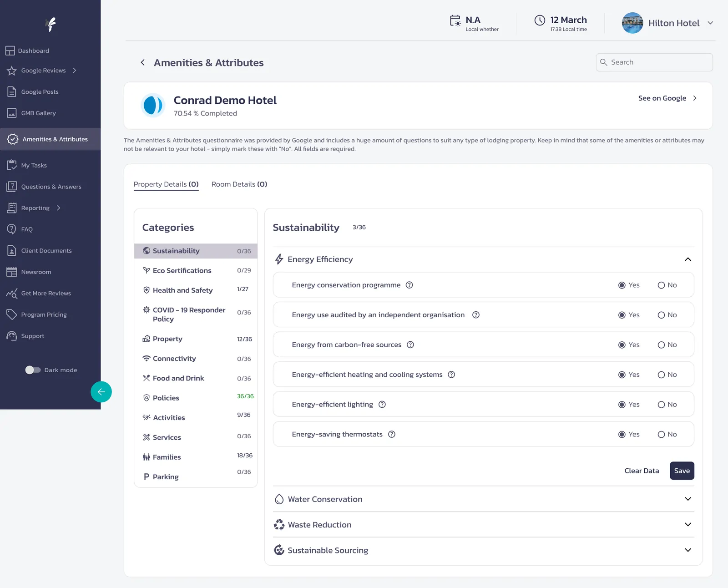Viewport: 728px width, 588px height.
Task: Expand the Waste Reduction section
Action: (688, 524)
